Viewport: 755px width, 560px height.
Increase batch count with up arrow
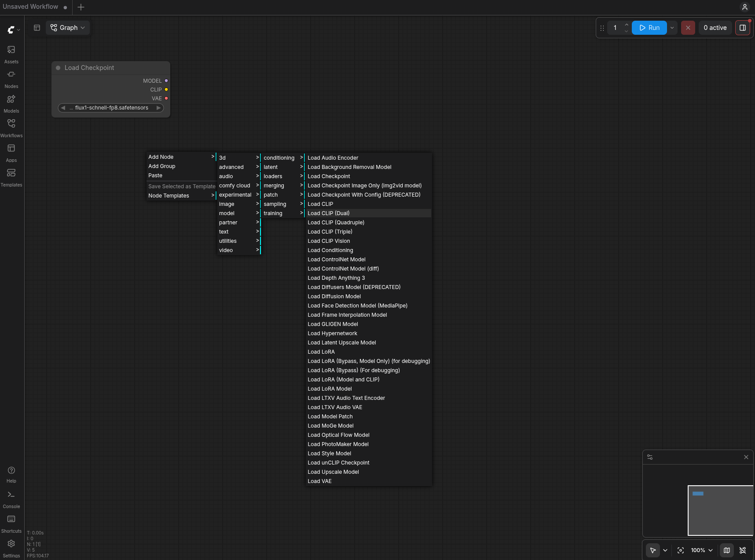coord(627,25)
